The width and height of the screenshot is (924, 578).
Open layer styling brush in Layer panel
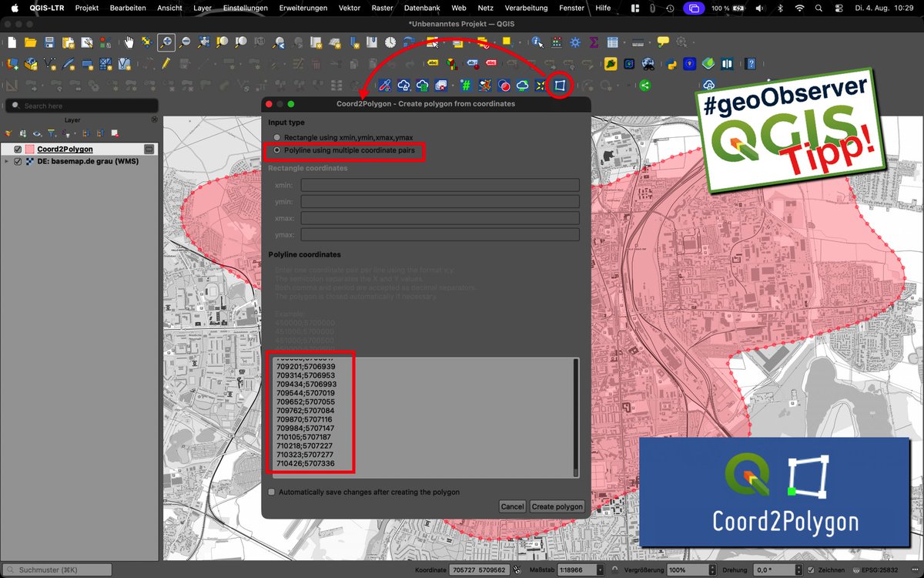coord(8,133)
